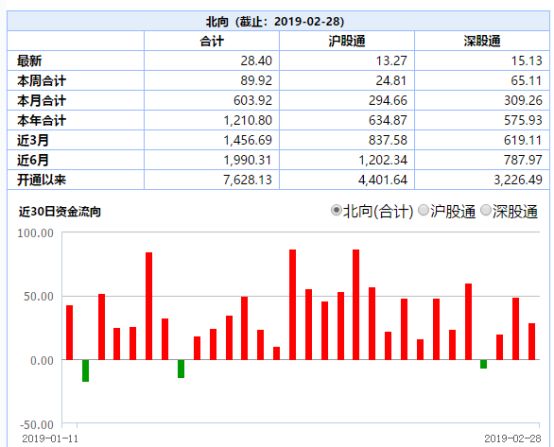
Task: Click the value 15.13
Action: (526, 61)
